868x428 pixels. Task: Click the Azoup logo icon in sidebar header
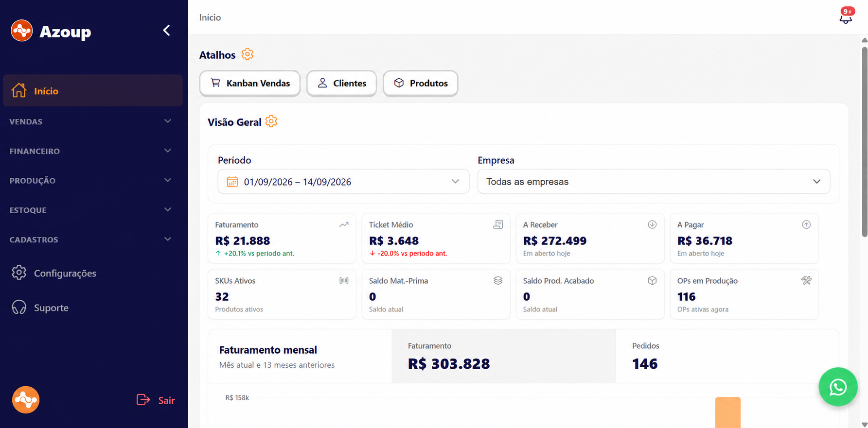point(22,31)
